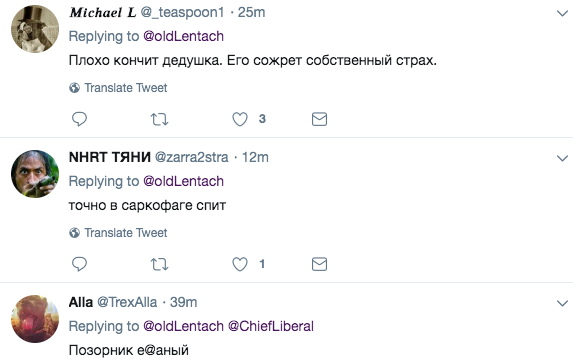The width and height of the screenshot is (573, 362).
Task: View Alla's avatar image
Action: [x=35, y=319]
